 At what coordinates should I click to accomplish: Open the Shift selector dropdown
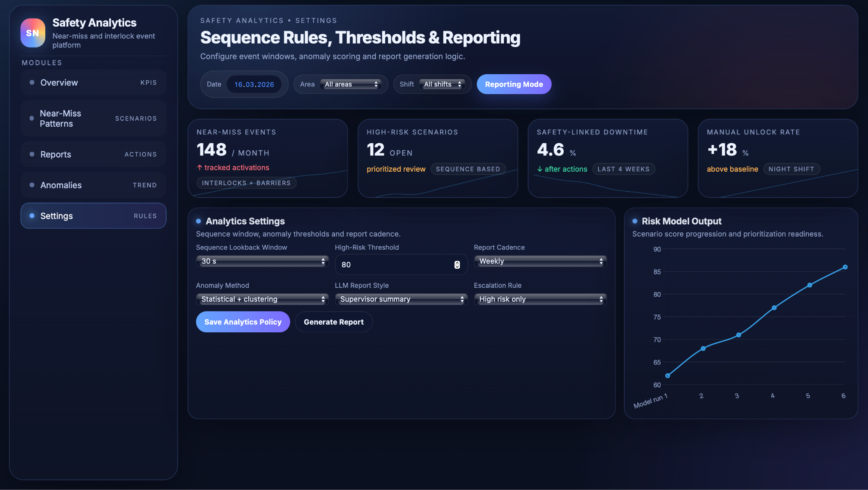coord(442,84)
